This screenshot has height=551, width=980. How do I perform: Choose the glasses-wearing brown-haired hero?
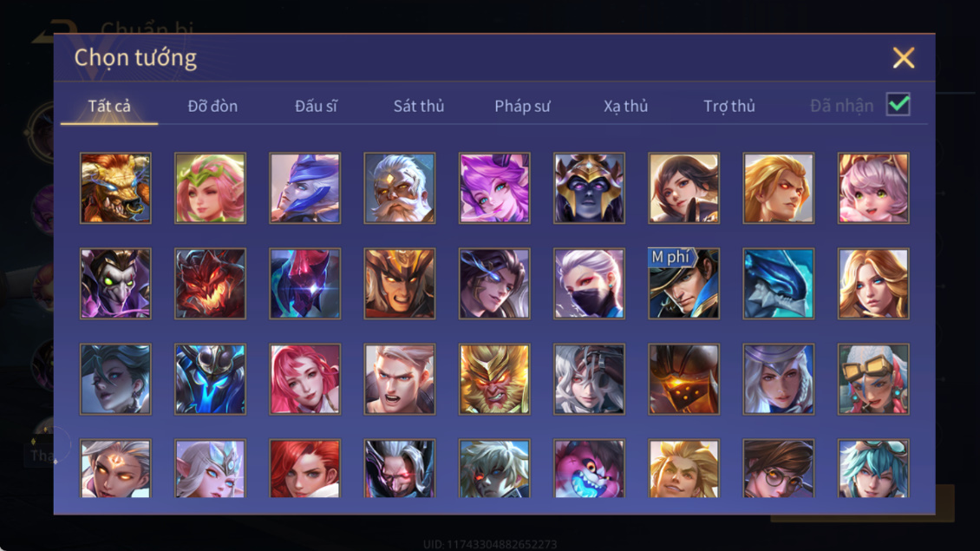pos(778,469)
